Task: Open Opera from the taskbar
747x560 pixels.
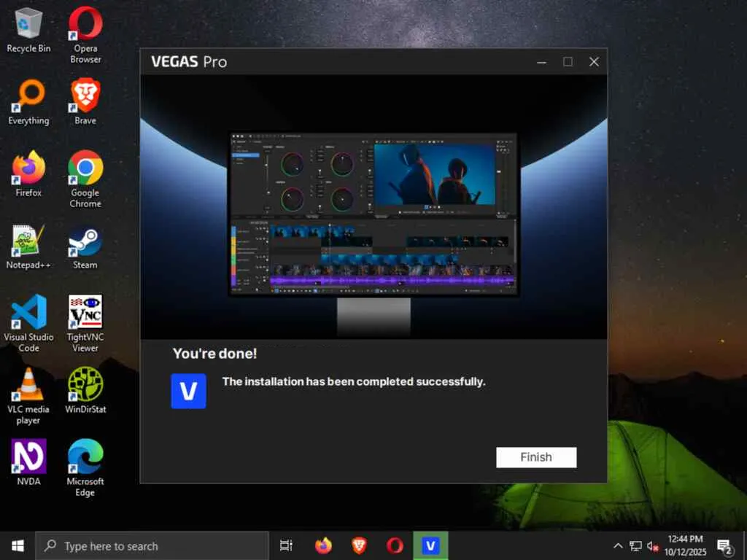Action: tap(395, 545)
